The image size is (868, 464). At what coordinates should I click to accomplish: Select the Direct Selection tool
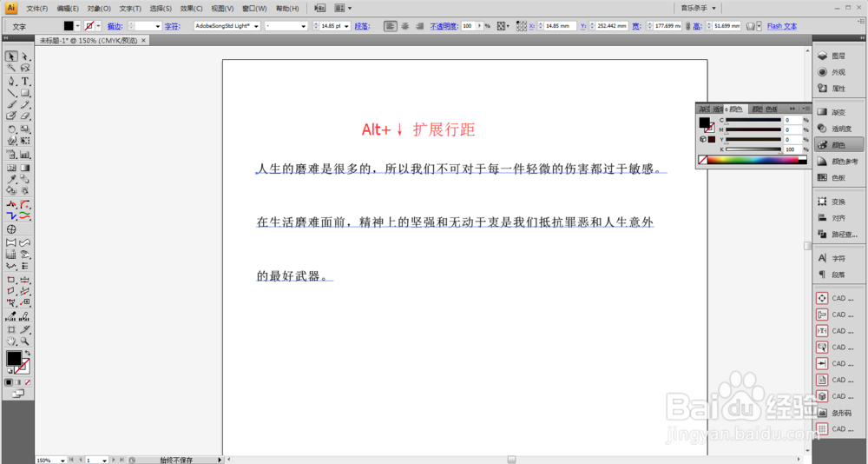pyautogui.click(x=25, y=56)
